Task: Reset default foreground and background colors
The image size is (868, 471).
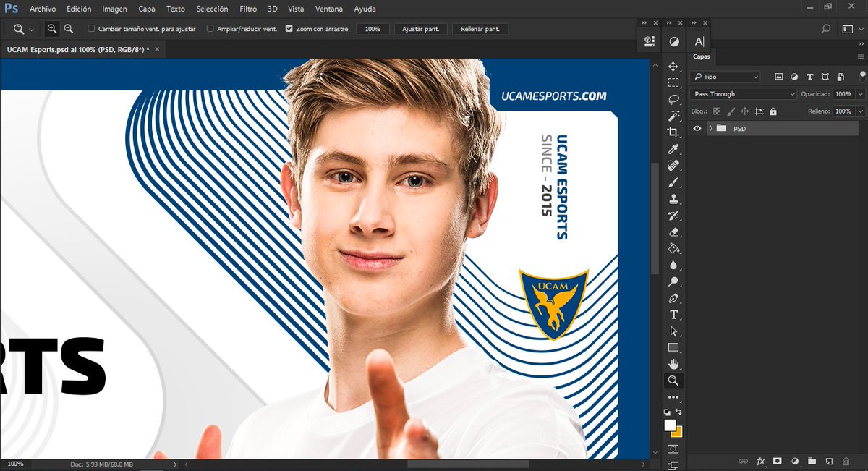Action: [x=668, y=412]
